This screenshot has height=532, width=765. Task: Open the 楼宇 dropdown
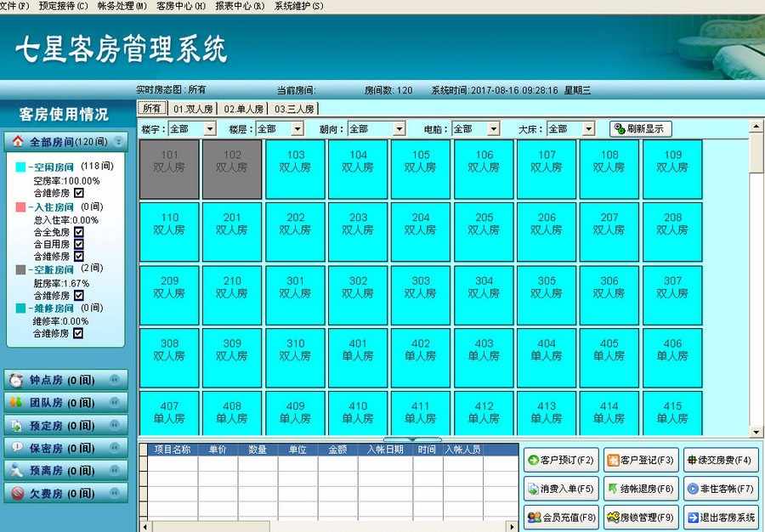pos(210,128)
